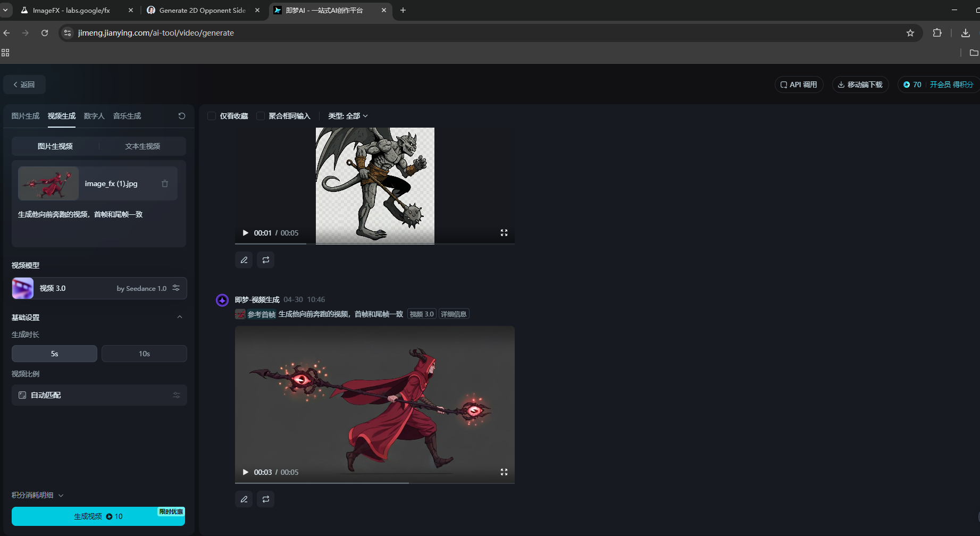Screen dimensions: 980x536
Task: Open browser downloads icon
Action: 966,33
